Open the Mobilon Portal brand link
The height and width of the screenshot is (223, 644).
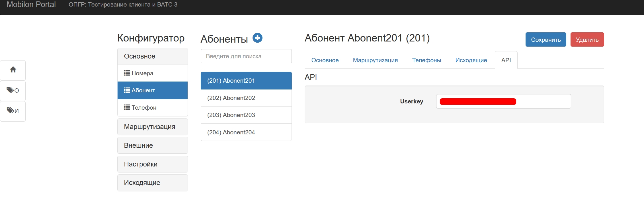31,5
